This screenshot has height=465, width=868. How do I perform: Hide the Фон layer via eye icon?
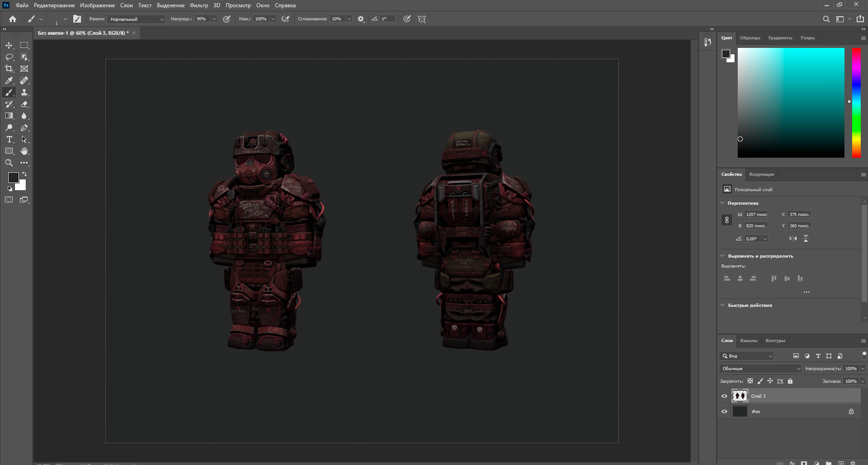pos(724,412)
